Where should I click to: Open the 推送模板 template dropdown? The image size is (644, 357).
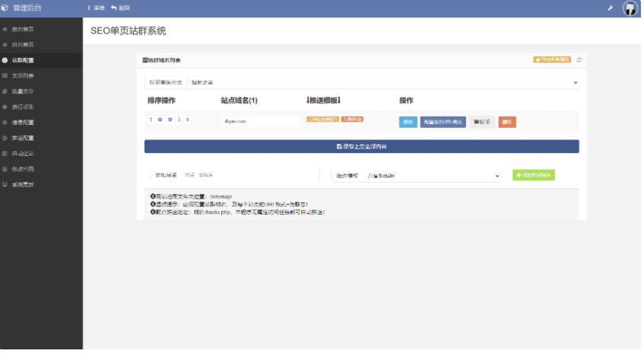(431, 176)
